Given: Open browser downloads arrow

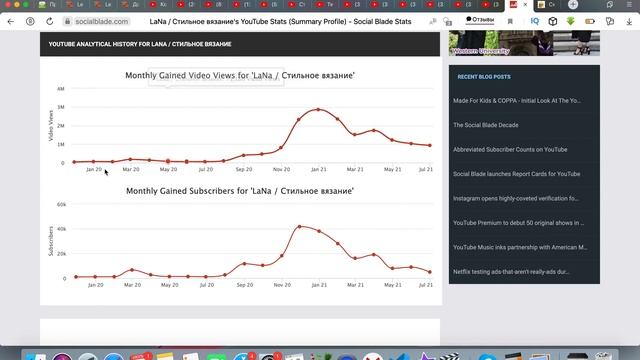Looking at the screenshot, I should click(x=629, y=22).
